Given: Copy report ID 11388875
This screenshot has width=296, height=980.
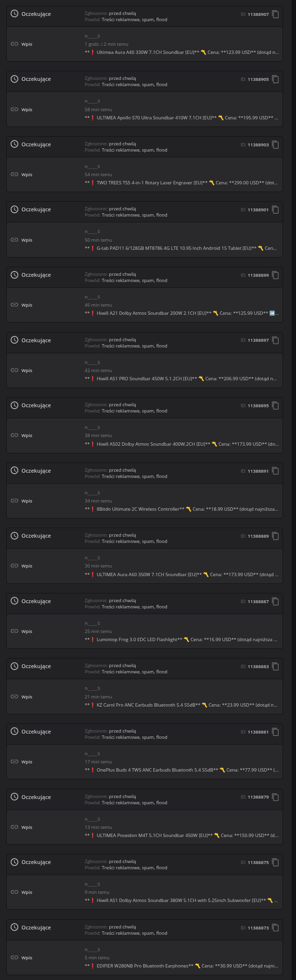Looking at the screenshot, I should [275, 863].
